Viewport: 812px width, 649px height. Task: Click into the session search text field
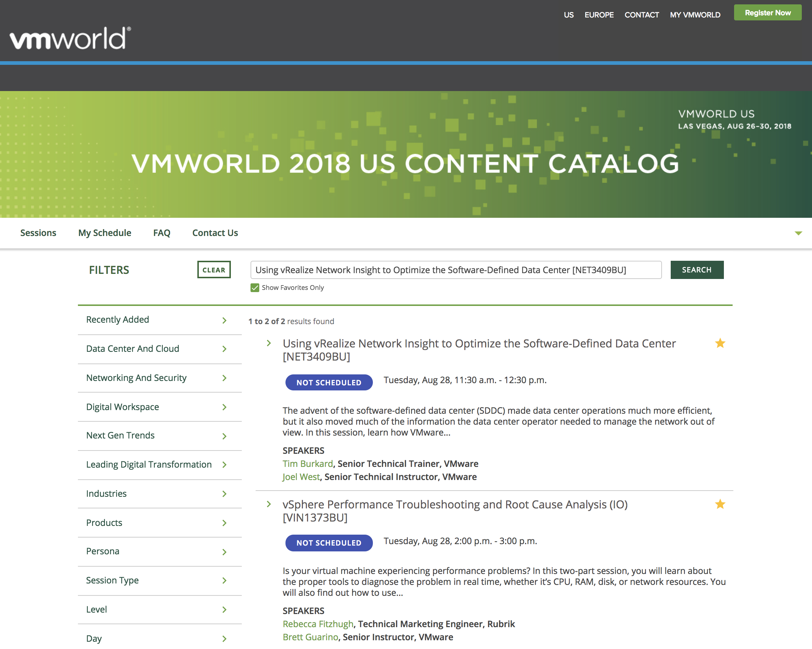(455, 270)
